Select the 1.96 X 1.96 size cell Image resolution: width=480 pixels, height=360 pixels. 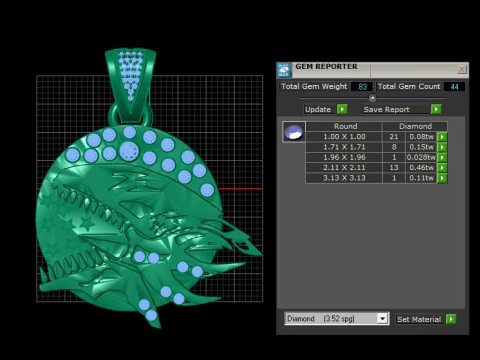coord(344,157)
